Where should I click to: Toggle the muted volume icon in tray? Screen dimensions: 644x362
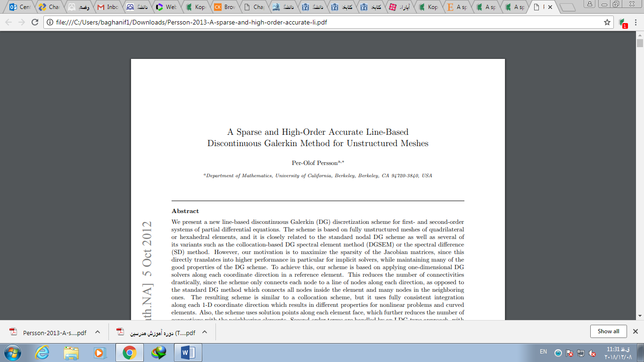[x=592, y=353]
